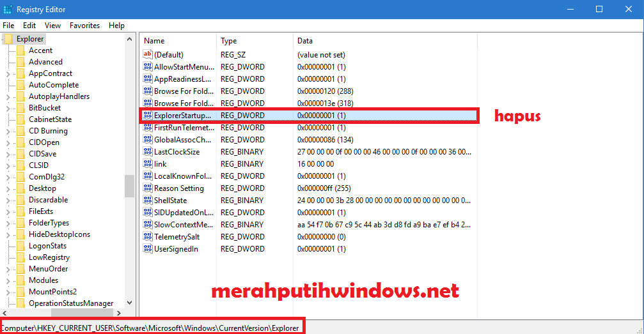Click the Reason Setting value icon
The image size is (644, 334).
tap(148, 188)
